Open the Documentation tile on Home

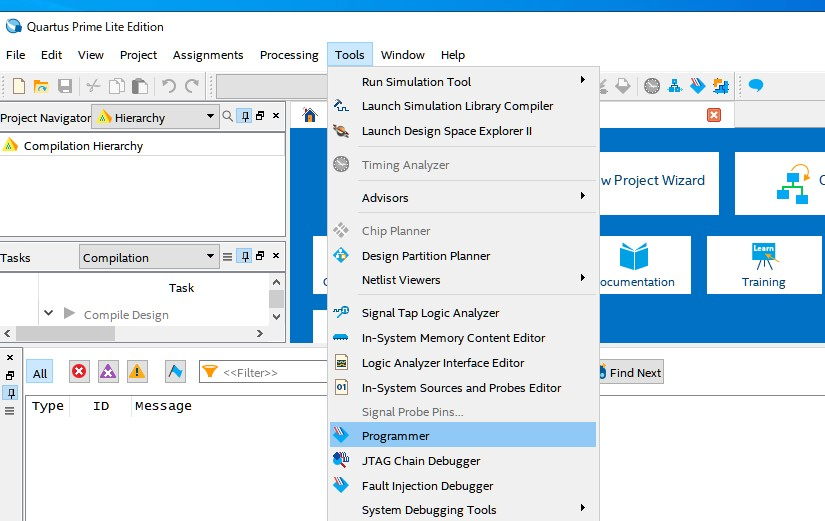(645, 265)
